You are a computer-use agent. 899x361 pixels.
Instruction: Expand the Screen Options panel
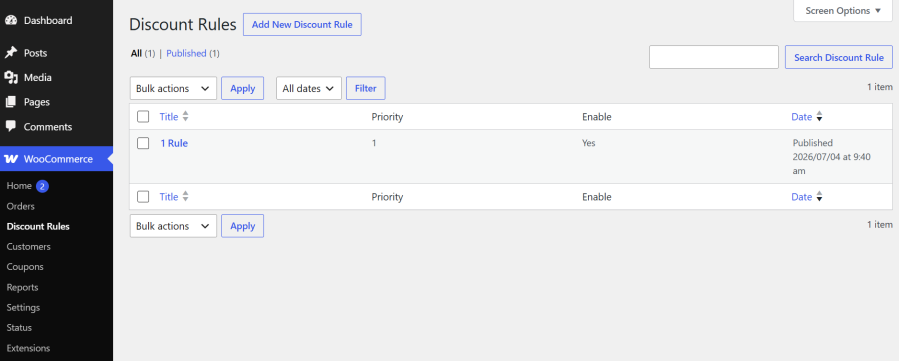click(843, 11)
